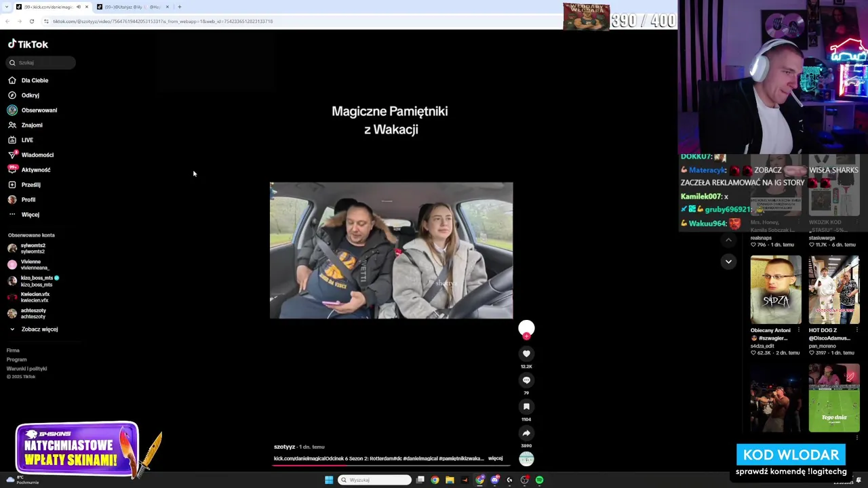Open comments on the video
The width and height of the screenshot is (868, 488).
[x=526, y=380]
